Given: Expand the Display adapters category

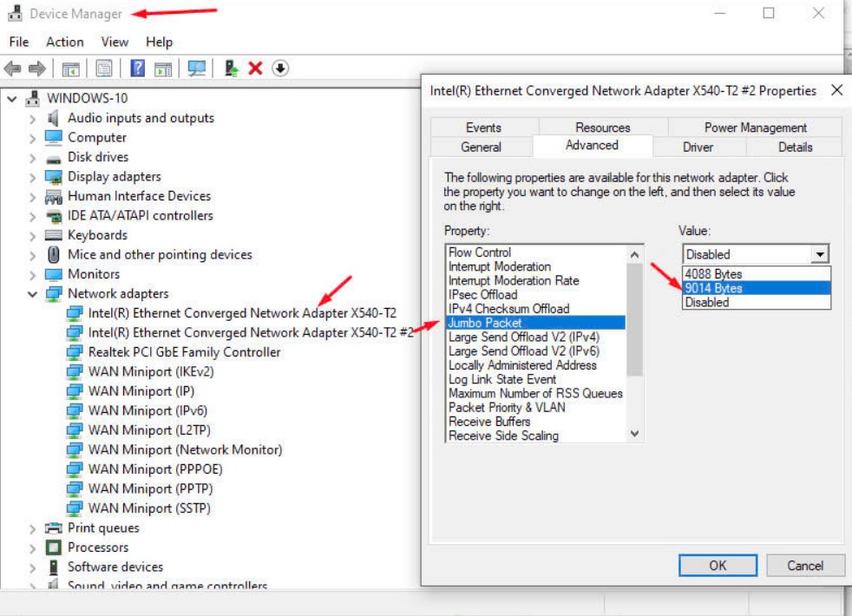Looking at the screenshot, I should (33, 177).
